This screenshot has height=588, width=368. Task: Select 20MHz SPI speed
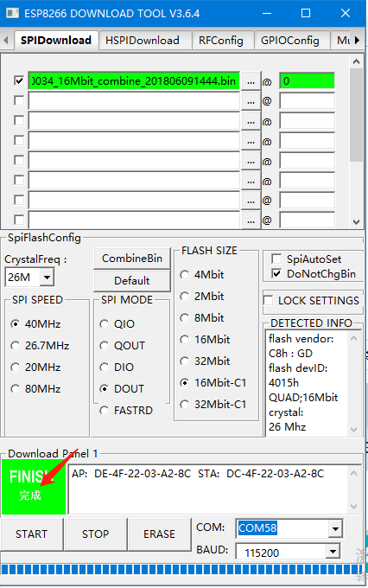(x=36, y=367)
